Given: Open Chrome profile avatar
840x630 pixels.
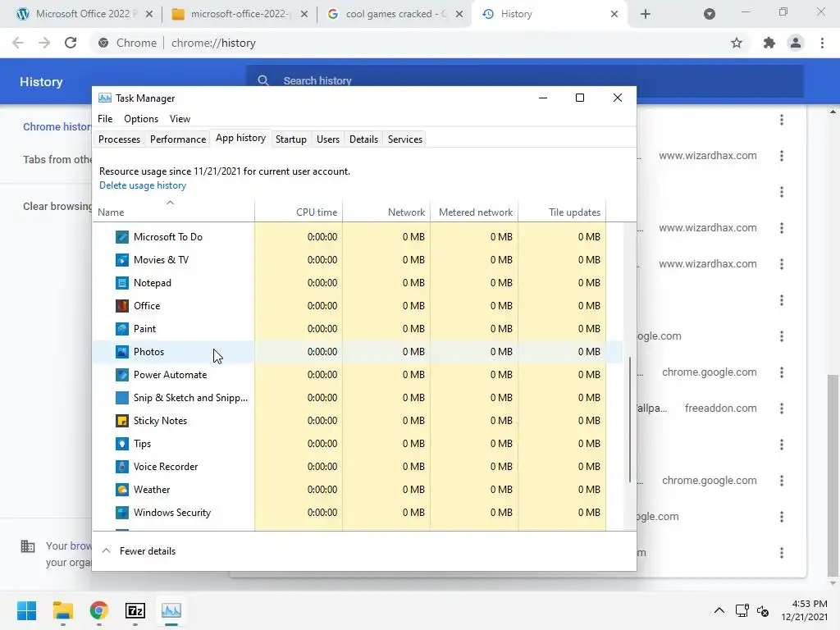Looking at the screenshot, I should 796,43.
